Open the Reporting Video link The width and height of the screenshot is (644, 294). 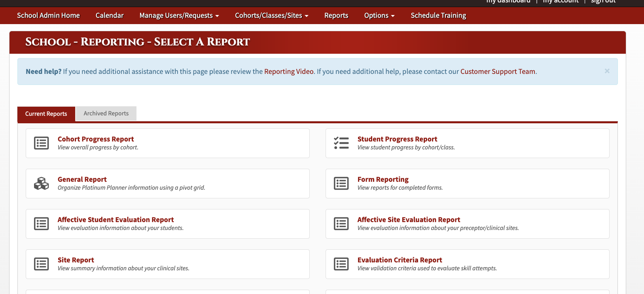tap(289, 72)
